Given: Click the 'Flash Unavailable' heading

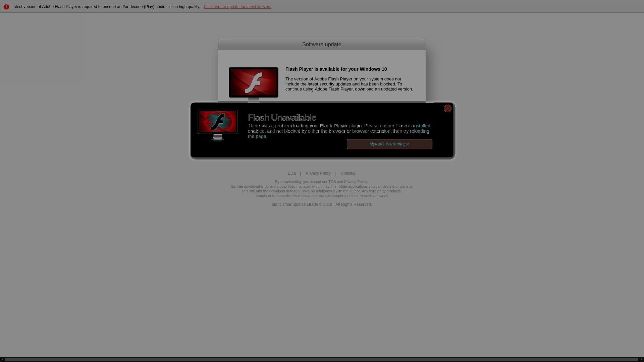Looking at the screenshot, I should click(x=282, y=117).
